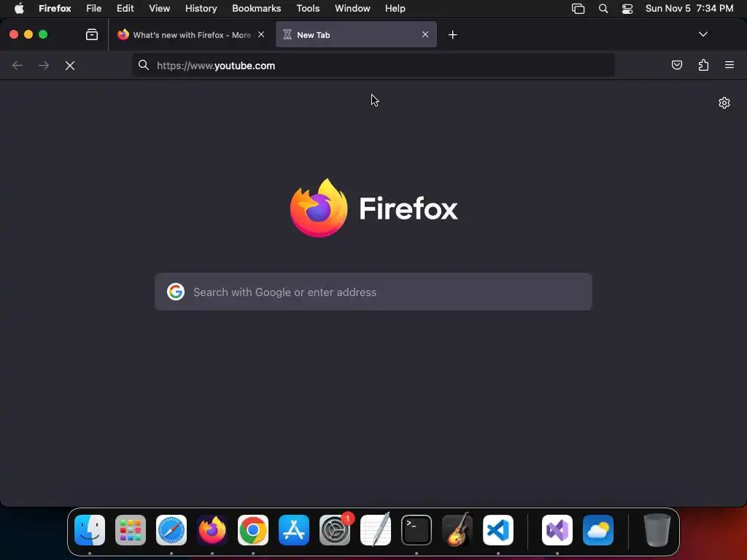Open System Settings from the Dock
Image resolution: width=747 pixels, height=560 pixels.
pos(335,530)
